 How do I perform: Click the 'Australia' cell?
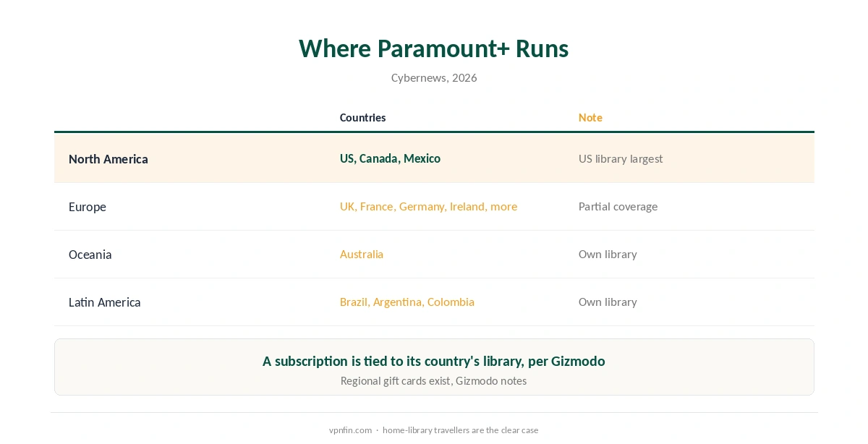(362, 254)
